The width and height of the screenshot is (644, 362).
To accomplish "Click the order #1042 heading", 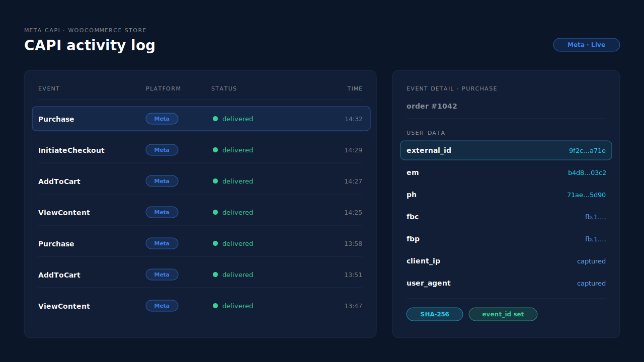I will pyautogui.click(x=432, y=106).
